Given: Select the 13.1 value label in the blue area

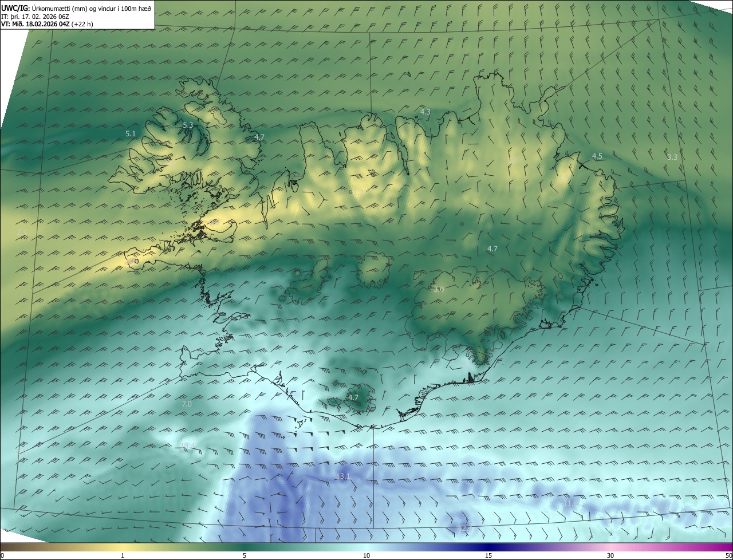Looking at the screenshot, I should [342, 476].
